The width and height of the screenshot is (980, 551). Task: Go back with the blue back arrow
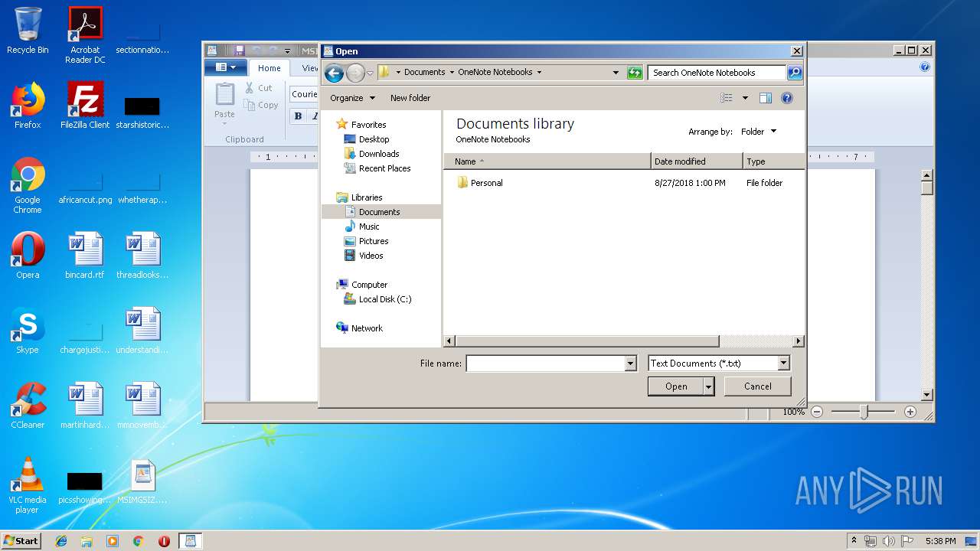[334, 73]
